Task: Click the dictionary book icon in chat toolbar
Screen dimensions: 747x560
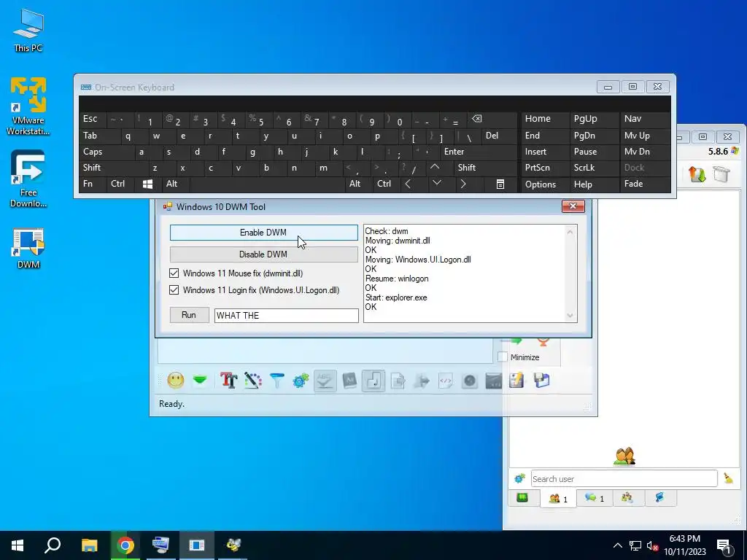Action: click(349, 381)
